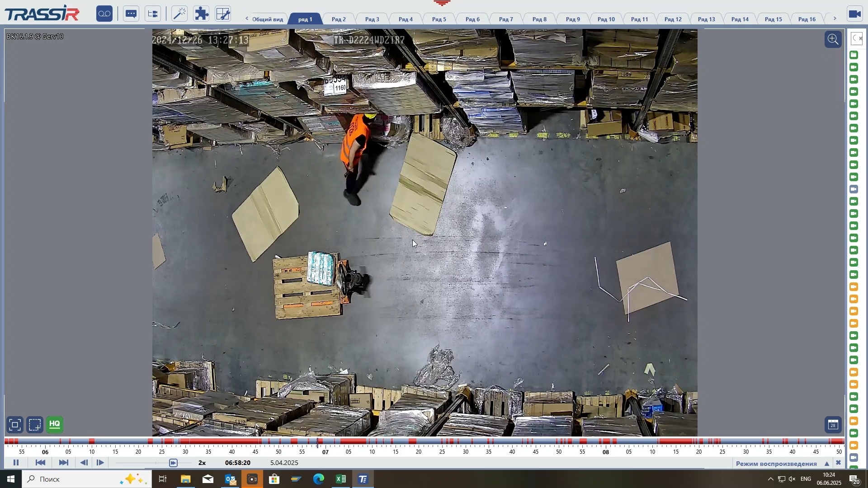Pause the video playback
Image resolution: width=868 pixels, height=488 pixels.
click(x=16, y=463)
